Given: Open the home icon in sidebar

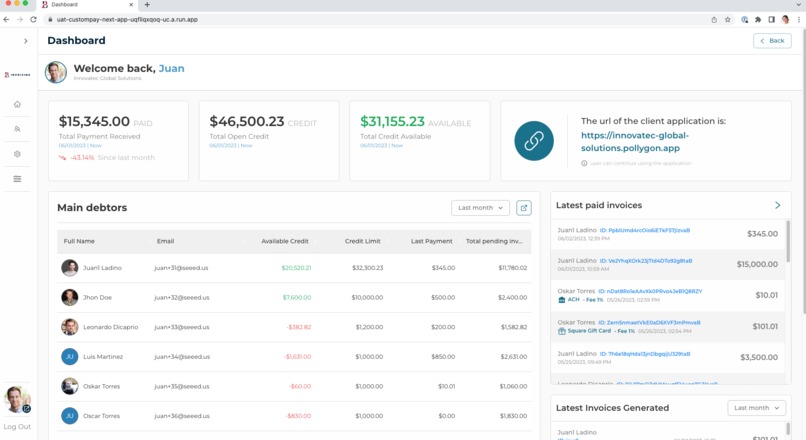Looking at the screenshot, I should 17,104.
